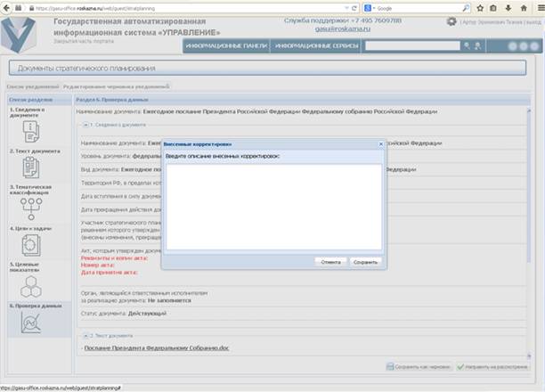This screenshot has width=545, height=392.
Task: Click the browser home icon
Action: point(524,7)
